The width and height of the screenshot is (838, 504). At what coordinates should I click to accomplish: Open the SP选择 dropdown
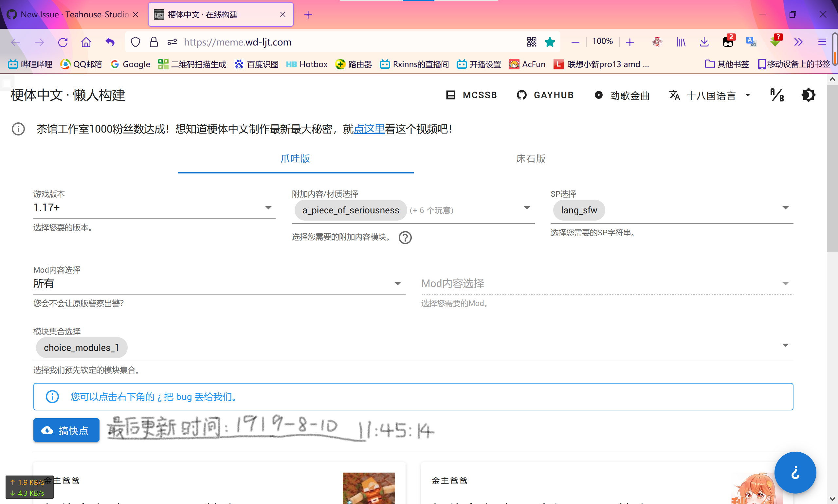786,207
